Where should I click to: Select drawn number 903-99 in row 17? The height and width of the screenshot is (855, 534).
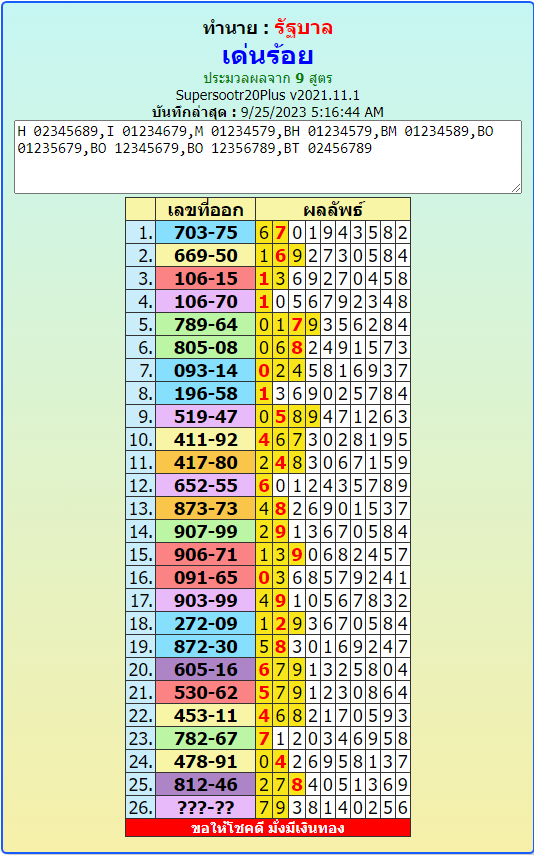(x=206, y=601)
